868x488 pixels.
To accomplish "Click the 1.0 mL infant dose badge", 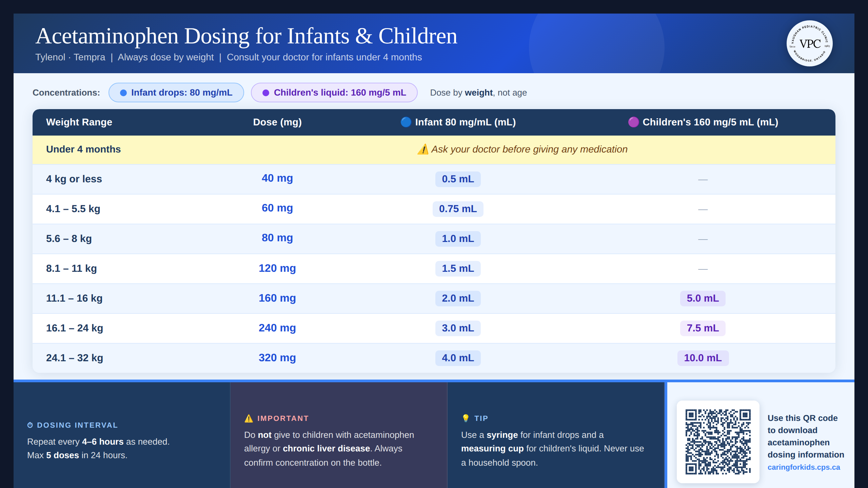I will tap(458, 239).
